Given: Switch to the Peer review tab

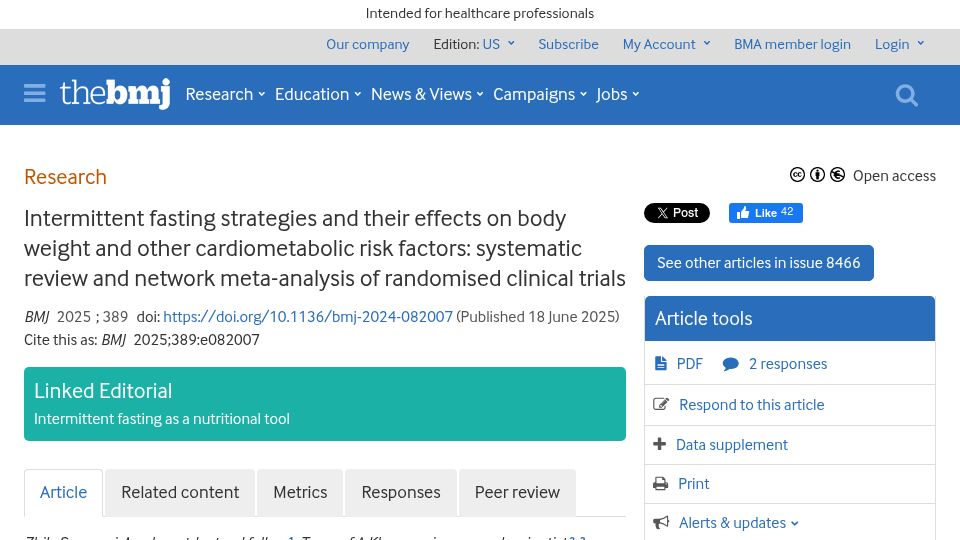Looking at the screenshot, I should coord(517,492).
